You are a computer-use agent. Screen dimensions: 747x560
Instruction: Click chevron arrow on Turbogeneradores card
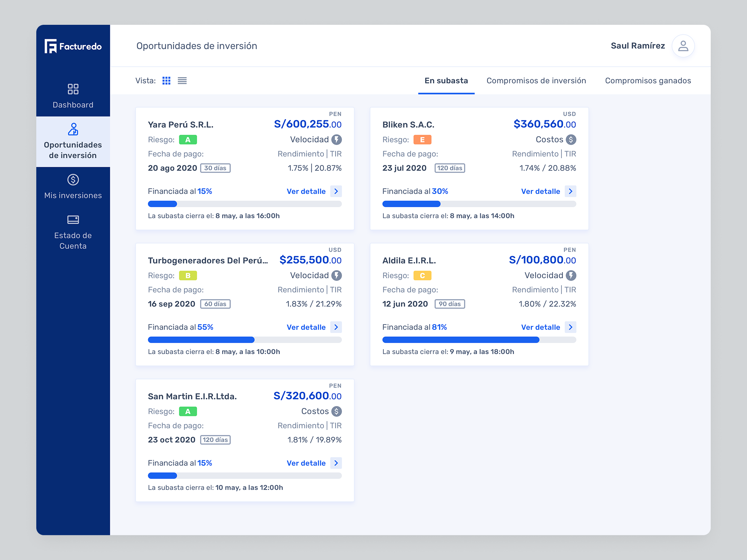[x=336, y=327]
